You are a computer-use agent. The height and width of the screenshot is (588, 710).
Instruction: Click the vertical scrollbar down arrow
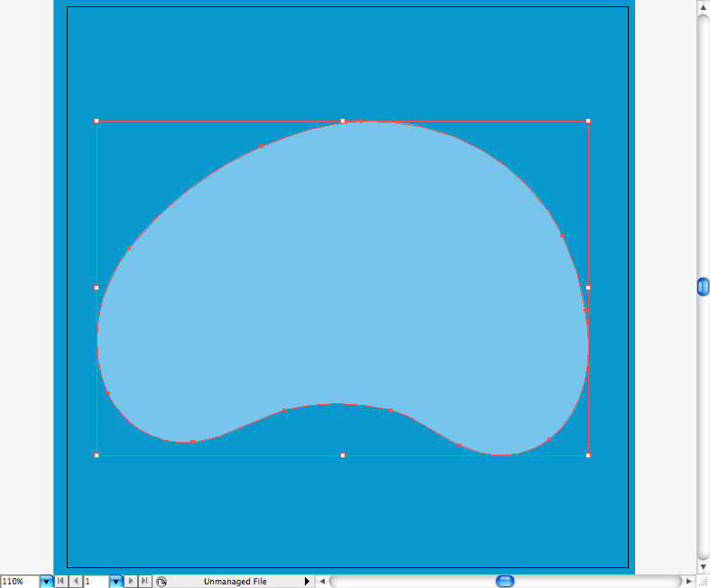point(703,565)
